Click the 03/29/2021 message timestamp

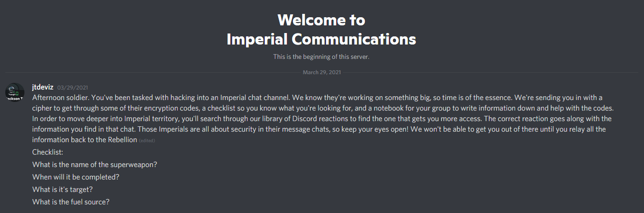73,88
